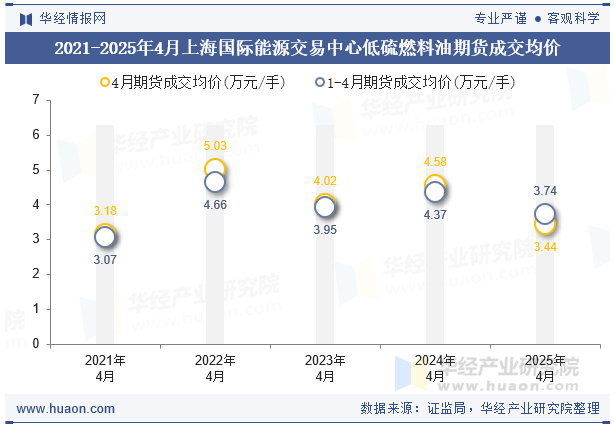The width and height of the screenshot is (615, 427).
Task: Select the 2024 blue data point 4.37
Action: point(435,192)
